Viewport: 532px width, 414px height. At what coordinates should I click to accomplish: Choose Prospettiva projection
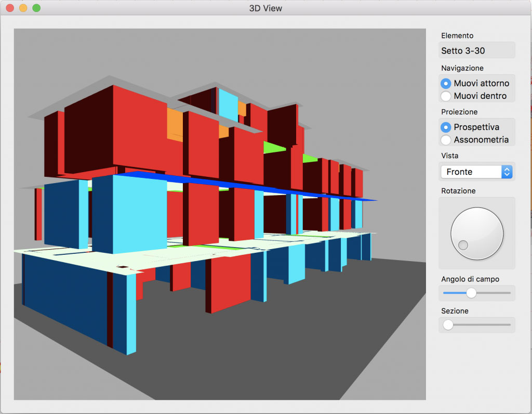(x=446, y=127)
